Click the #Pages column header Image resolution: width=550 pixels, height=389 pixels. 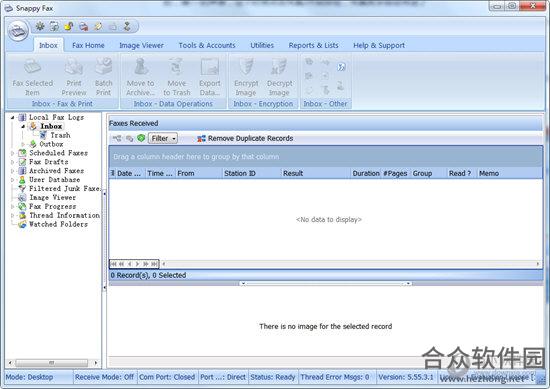pyautogui.click(x=396, y=173)
